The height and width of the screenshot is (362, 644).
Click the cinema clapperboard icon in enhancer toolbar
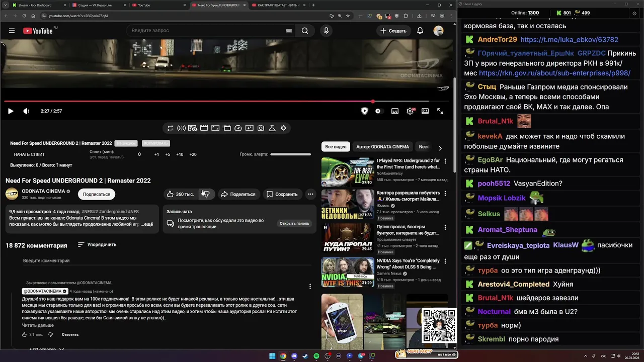(204, 128)
